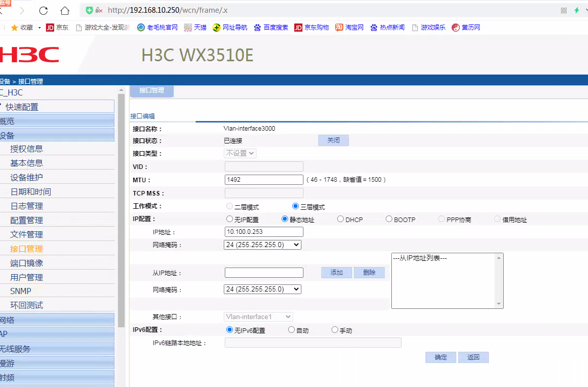Click 添加 to add secondary IP
588x387 pixels.
(336, 272)
